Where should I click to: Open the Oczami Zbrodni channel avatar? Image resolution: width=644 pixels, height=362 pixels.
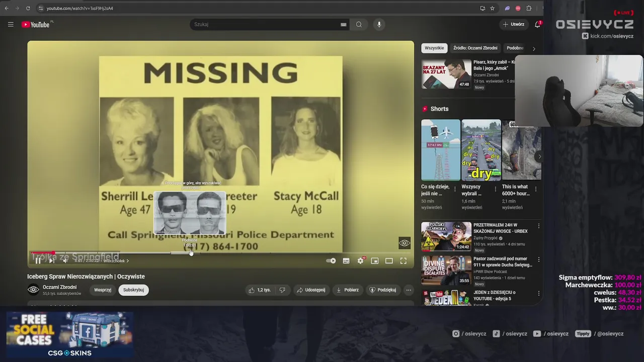point(33,290)
